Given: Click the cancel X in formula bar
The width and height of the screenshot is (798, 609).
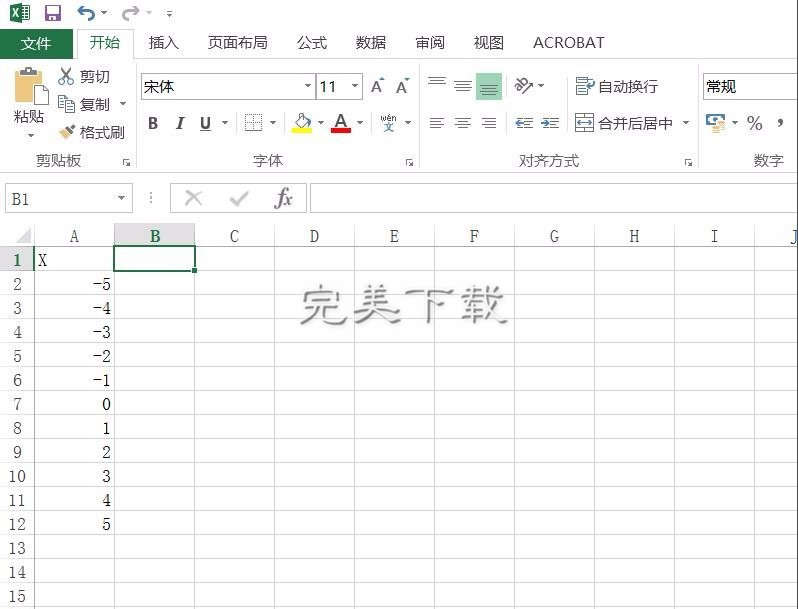Looking at the screenshot, I should point(193,198).
